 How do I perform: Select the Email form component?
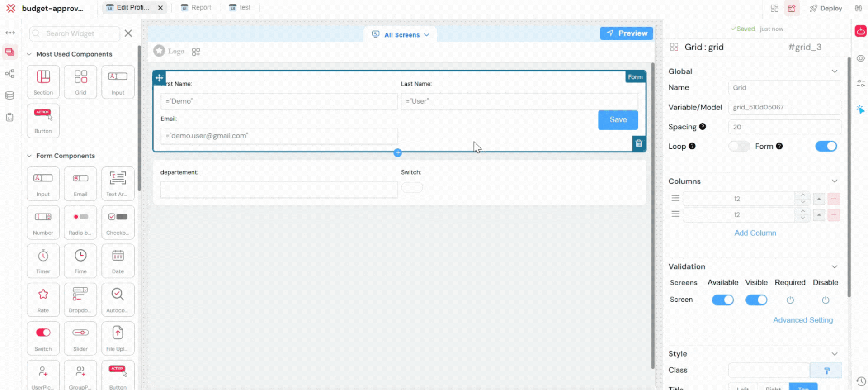click(x=80, y=184)
